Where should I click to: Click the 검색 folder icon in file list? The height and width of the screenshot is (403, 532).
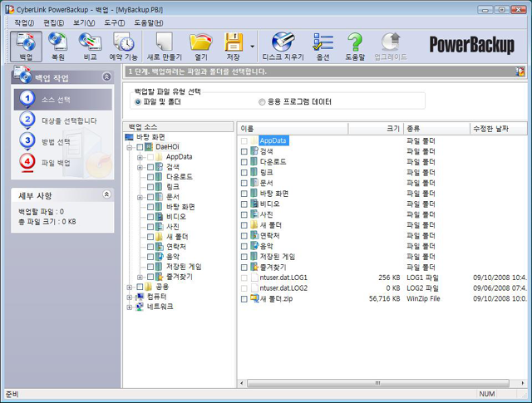pyautogui.click(x=254, y=151)
